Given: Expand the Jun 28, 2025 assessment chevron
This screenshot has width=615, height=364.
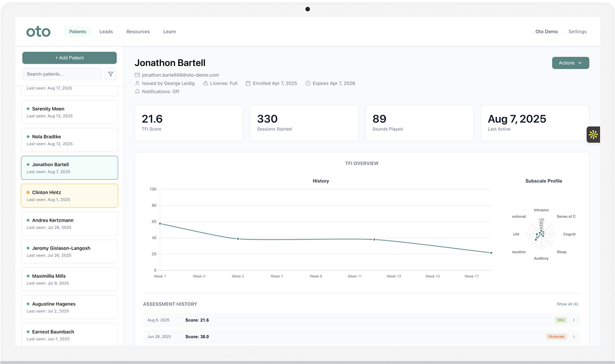Looking at the screenshot, I should 574,337.
